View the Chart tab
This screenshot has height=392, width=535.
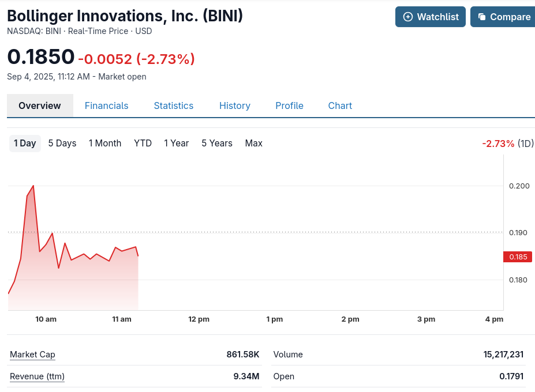[x=340, y=105]
